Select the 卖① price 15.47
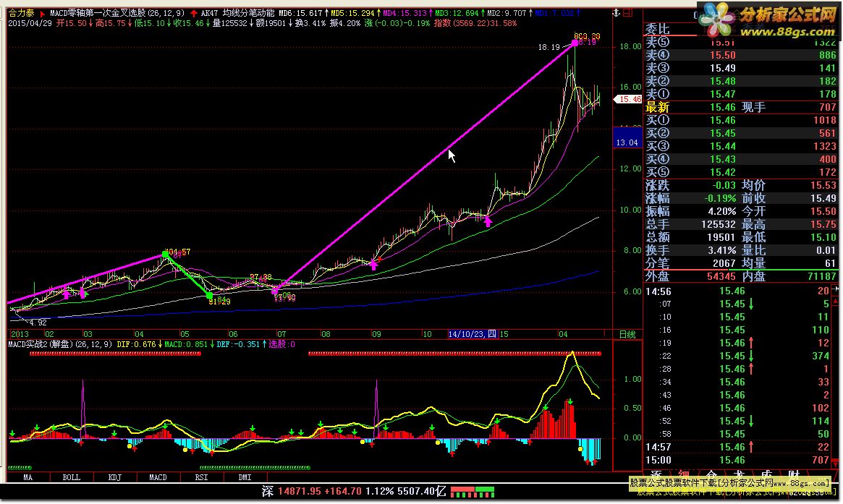The image size is (843, 504). (x=722, y=94)
